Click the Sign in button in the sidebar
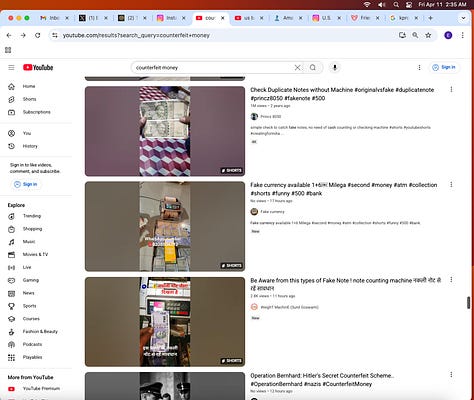Image resolution: width=474 pixels, height=400 pixels. pos(26,184)
